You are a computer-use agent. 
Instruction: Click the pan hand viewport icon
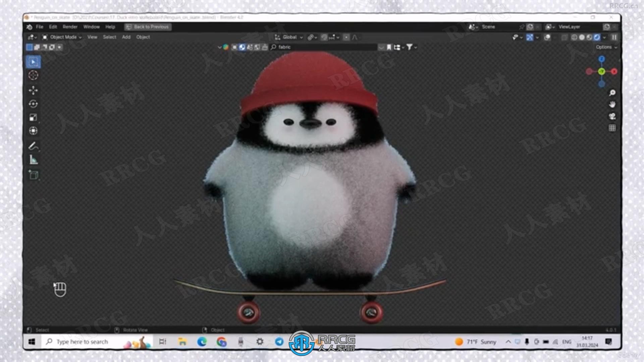[612, 105]
